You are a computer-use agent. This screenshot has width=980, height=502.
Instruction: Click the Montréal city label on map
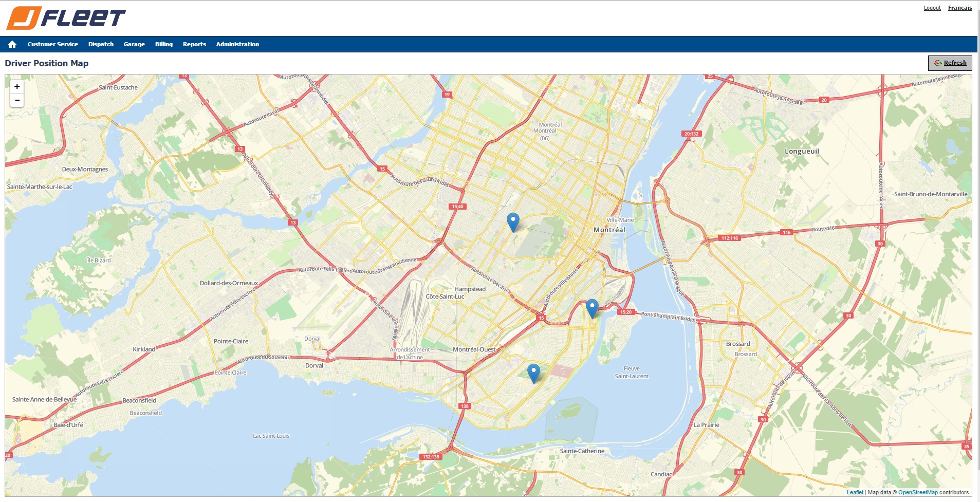coord(609,230)
